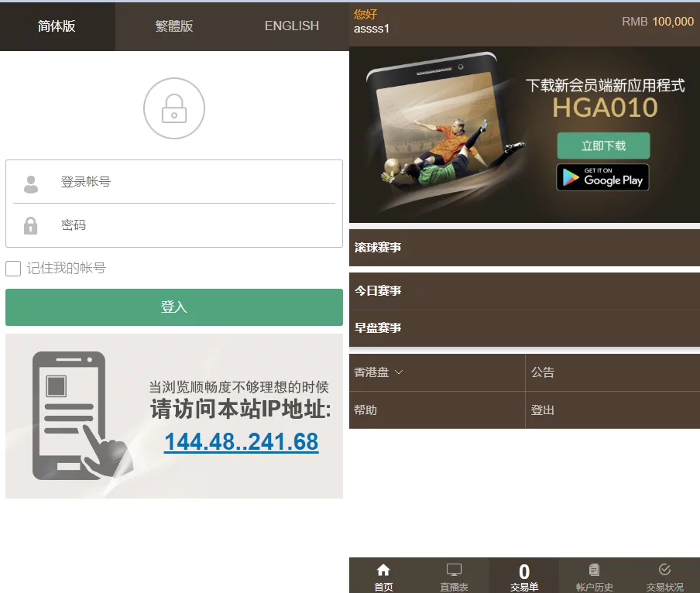Open the 交易单 bet slip counter
700x593 pixels.
(524, 576)
